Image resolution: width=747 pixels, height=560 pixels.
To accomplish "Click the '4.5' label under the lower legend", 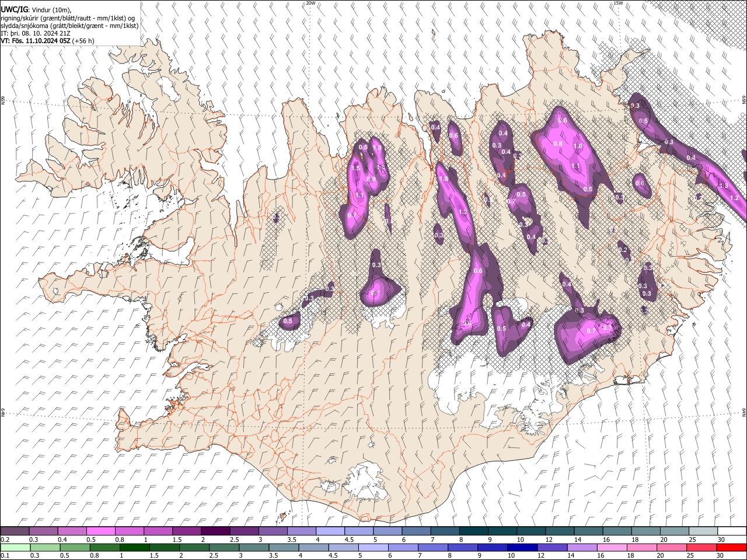I will point(332,556).
